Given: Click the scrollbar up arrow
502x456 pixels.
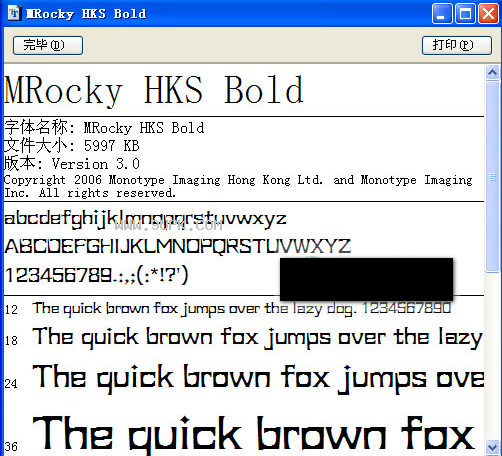Looking at the screenshot, I should tap(493, 72).
